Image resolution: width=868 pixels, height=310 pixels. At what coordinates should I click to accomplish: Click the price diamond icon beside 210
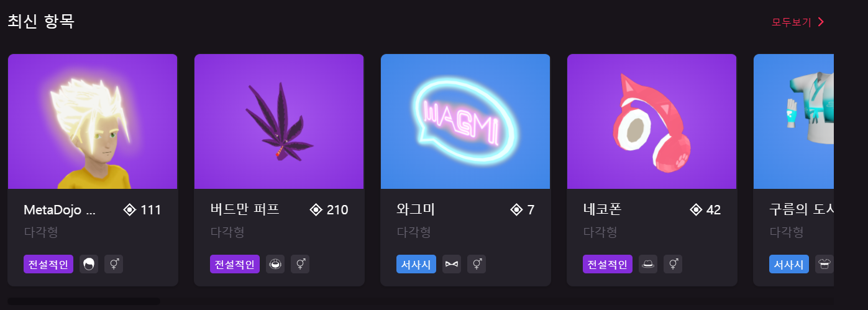click(316, 210)
